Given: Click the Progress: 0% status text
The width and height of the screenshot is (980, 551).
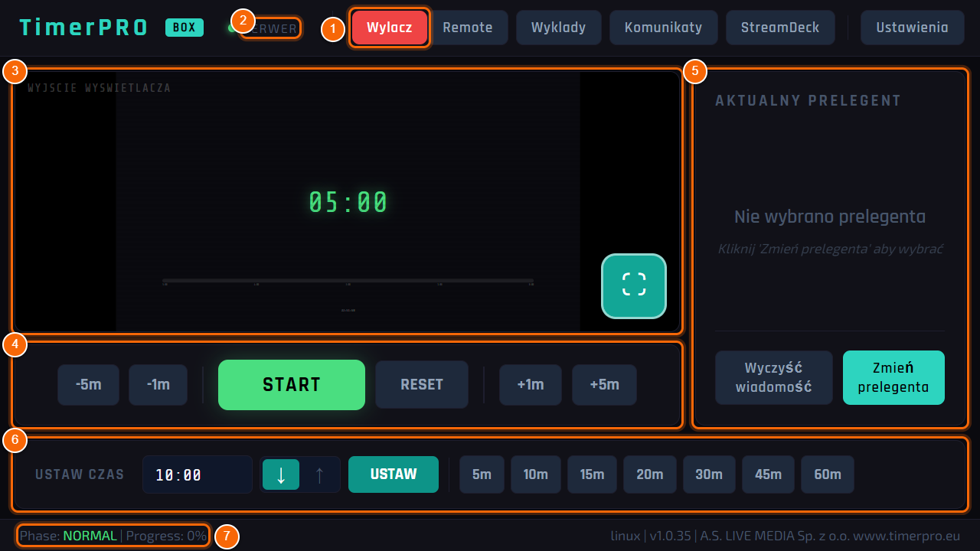Looking at the screenshot, I should (x=166, y=536).
